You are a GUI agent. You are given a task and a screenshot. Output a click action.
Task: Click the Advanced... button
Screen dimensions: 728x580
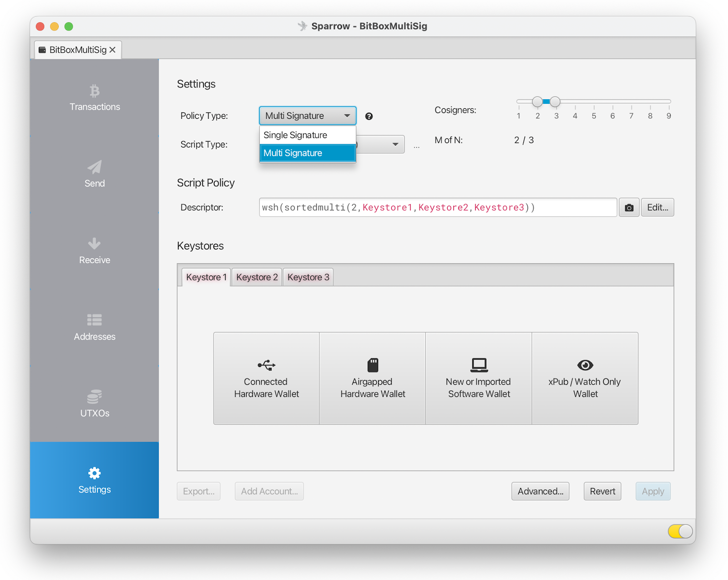click(x=540, y=491)
